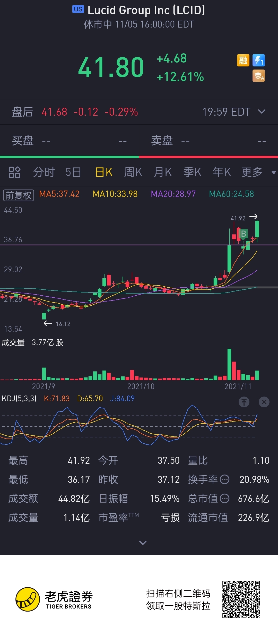
Task: Tap 昨收 value 37.12
Action: pos(169,479)
